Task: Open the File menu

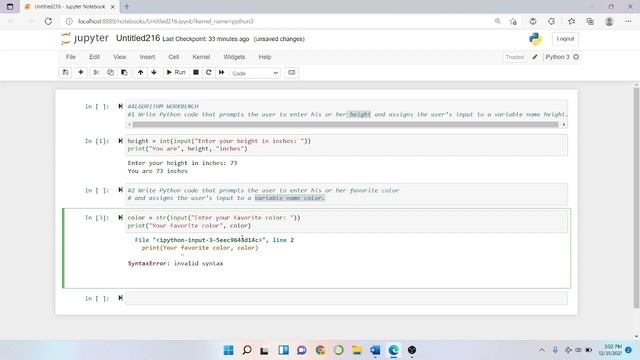Action: click(71, 57)
